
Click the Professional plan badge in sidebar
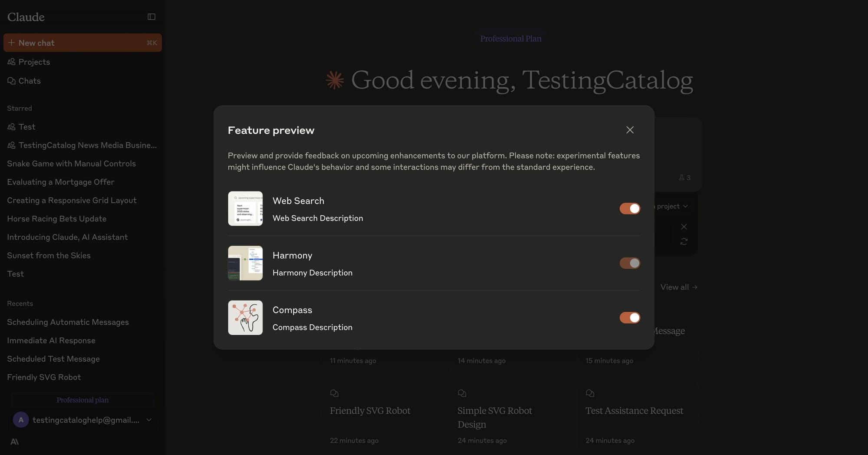point(82,400)
